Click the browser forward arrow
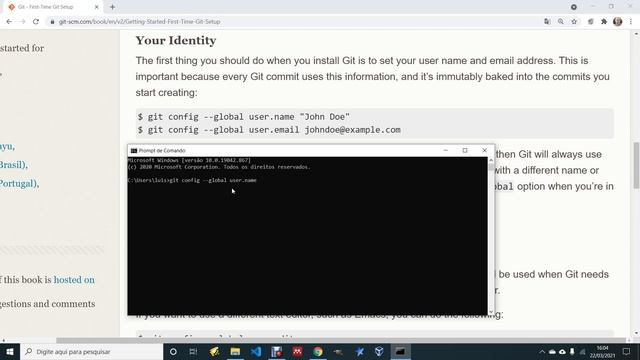The width and height of the screenshot is (640, 360). (x=22, y=22)
